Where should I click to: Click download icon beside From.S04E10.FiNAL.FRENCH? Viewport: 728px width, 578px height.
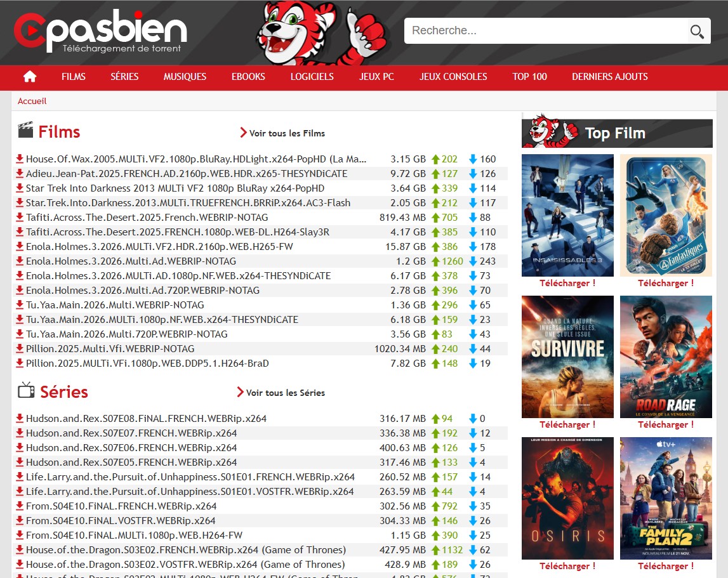(20, 506)
